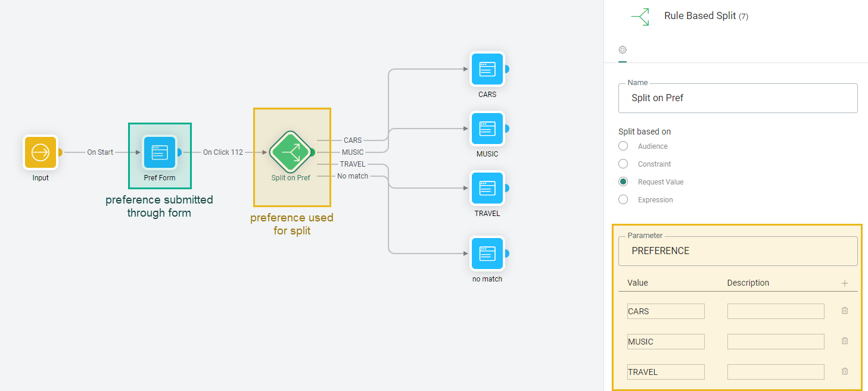The width and height of the screenshot is (868, 391).
Task: Edit the Name field Split on Pref
Action: pyautogui.click(x=738, y=98)
